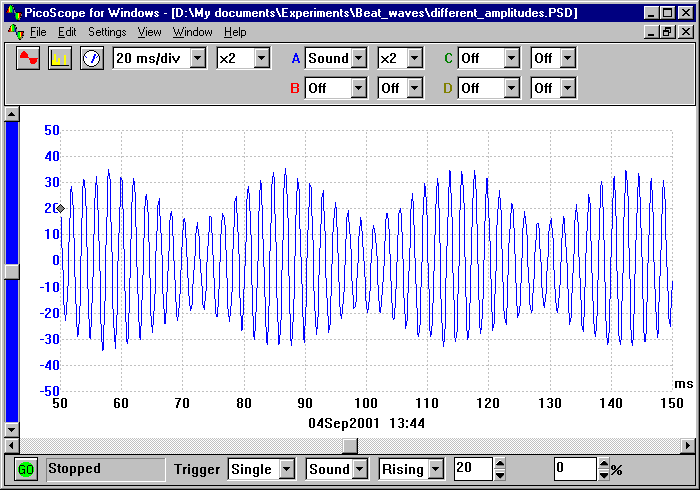Open the View menu
This screenshot has height=490, width=700.
(150, 32)
